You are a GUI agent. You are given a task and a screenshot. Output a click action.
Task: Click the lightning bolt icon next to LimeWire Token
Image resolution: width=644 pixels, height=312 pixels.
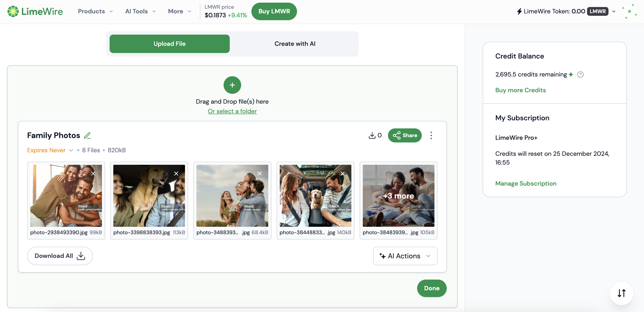click(519, 11)
